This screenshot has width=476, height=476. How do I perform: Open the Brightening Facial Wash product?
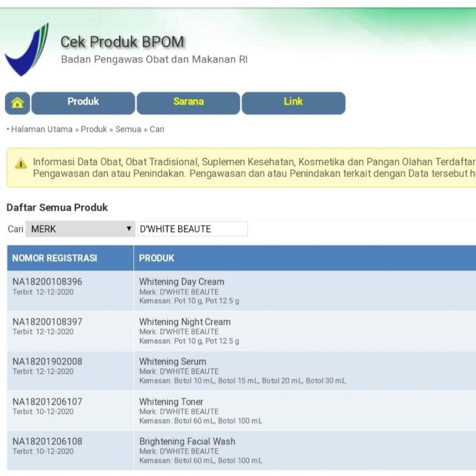(187, 441)
